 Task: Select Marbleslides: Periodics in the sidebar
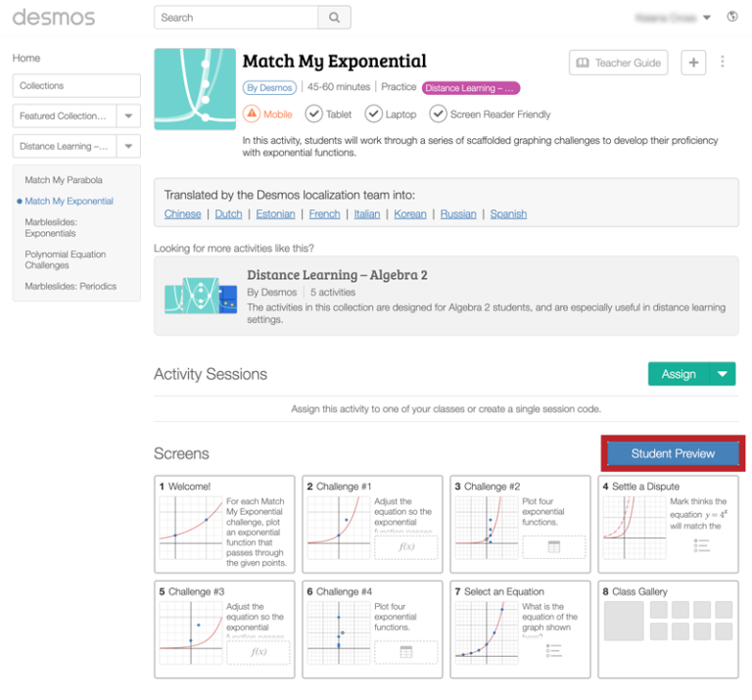pos(70,286)
